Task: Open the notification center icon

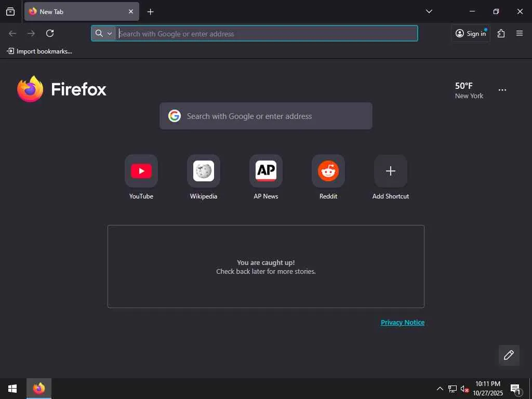Action: [516, 389]
